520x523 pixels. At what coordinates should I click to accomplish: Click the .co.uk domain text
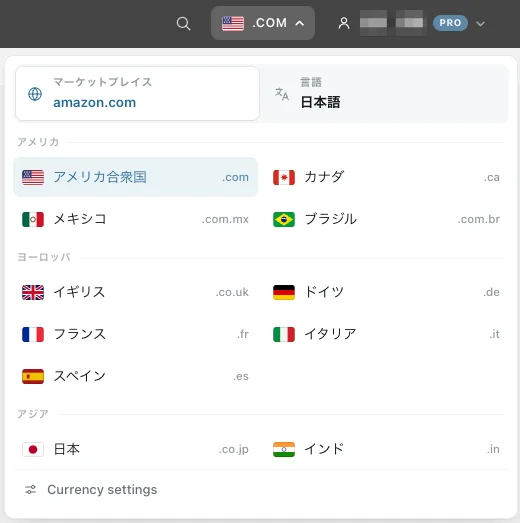click(232, 292)
